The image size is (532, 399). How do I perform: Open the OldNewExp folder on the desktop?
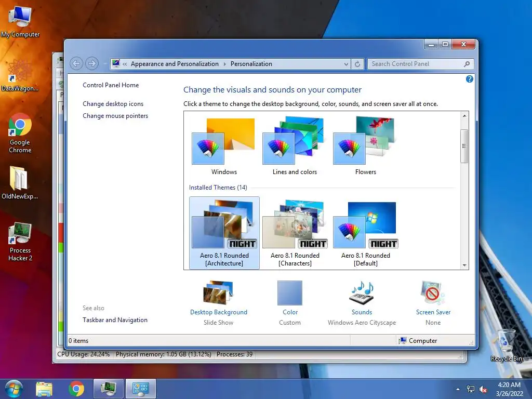(20, 182)
